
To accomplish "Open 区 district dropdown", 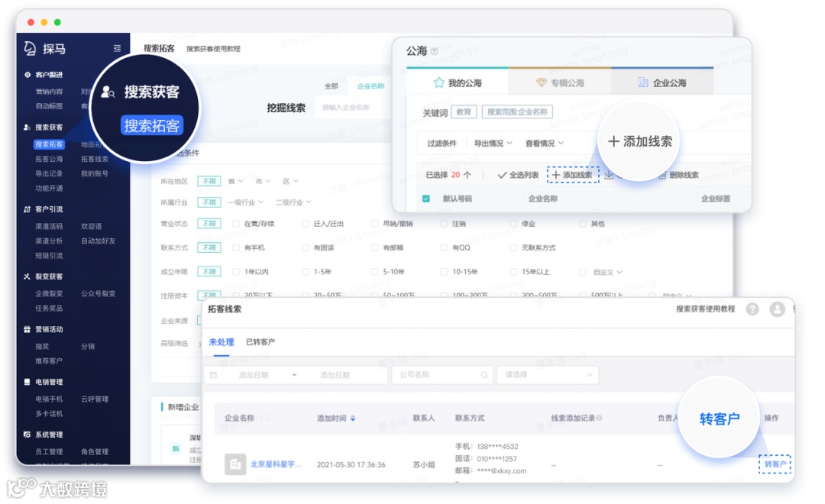I will 290,182.
